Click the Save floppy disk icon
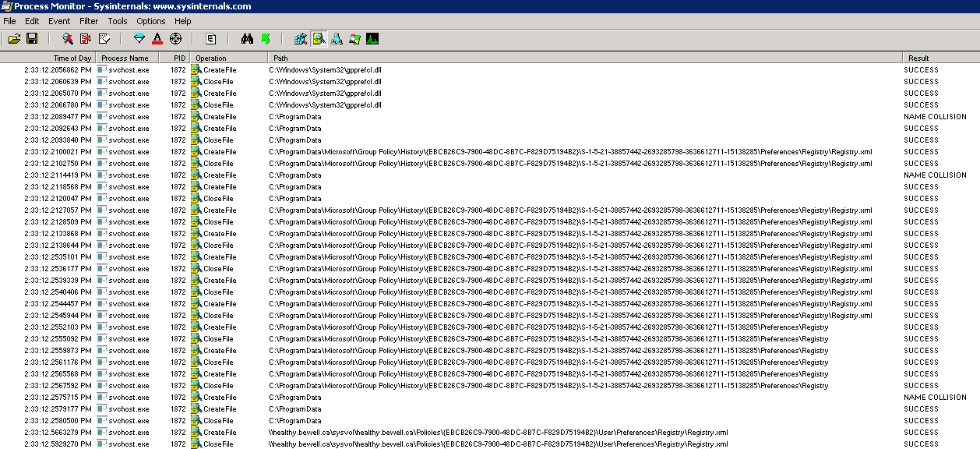 coord(32,38)
